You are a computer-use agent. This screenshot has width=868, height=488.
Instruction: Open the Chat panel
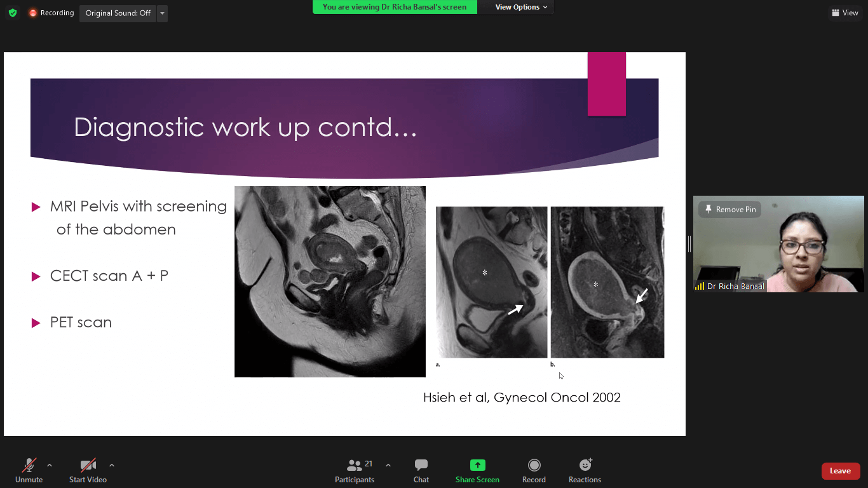421,470
